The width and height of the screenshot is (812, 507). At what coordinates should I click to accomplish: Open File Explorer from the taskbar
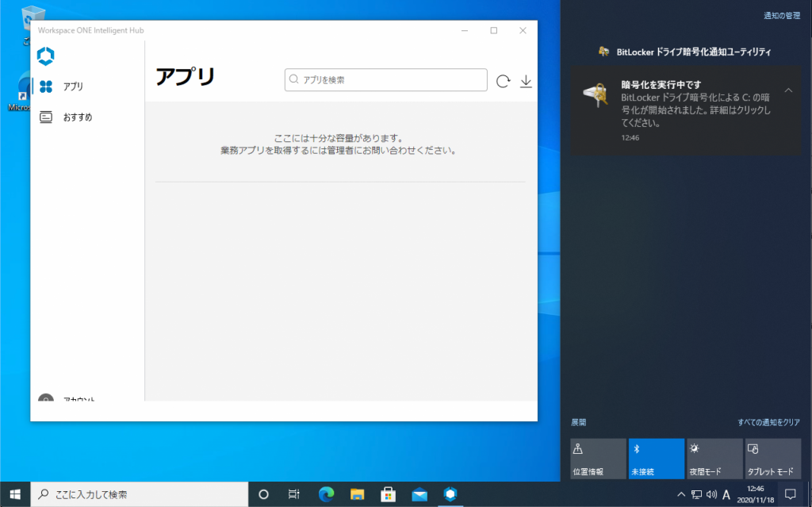coord(357,494)
